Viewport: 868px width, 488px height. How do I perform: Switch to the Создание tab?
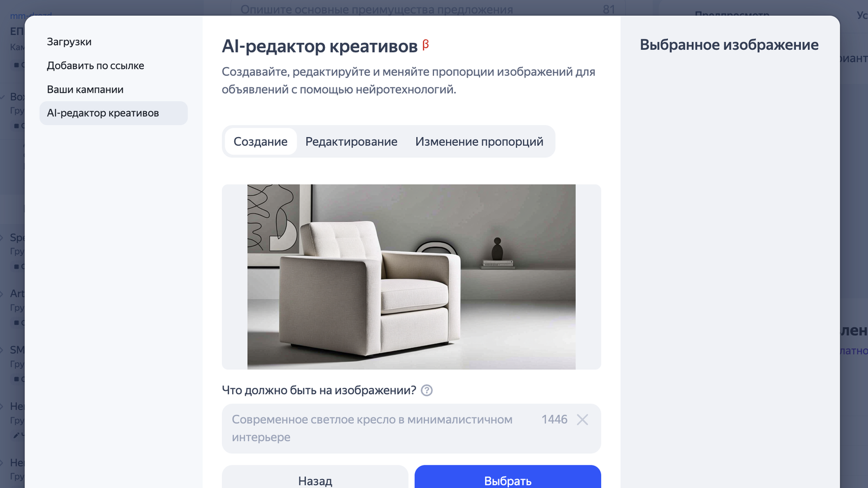point(260,142)
